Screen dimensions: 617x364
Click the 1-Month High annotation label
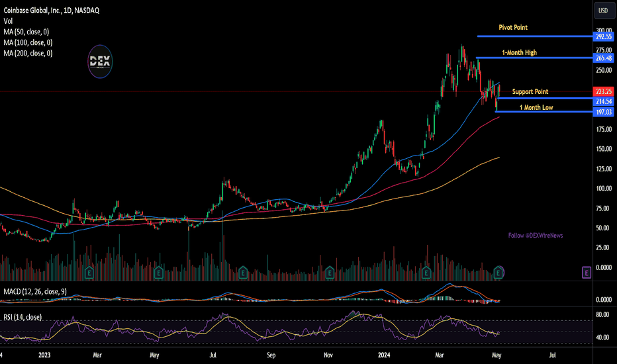[519, 53]
